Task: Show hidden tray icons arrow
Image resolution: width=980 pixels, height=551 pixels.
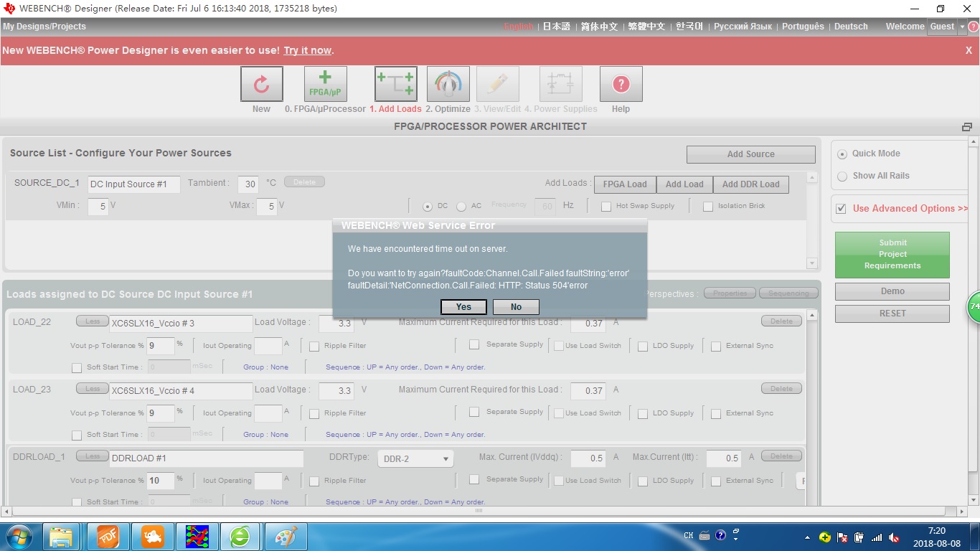Action: pos(809,537)
